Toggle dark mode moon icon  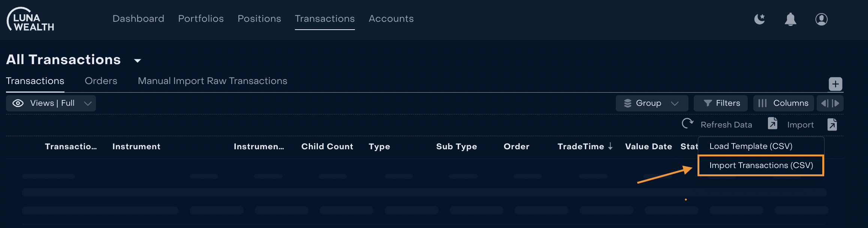pos(760,19)
